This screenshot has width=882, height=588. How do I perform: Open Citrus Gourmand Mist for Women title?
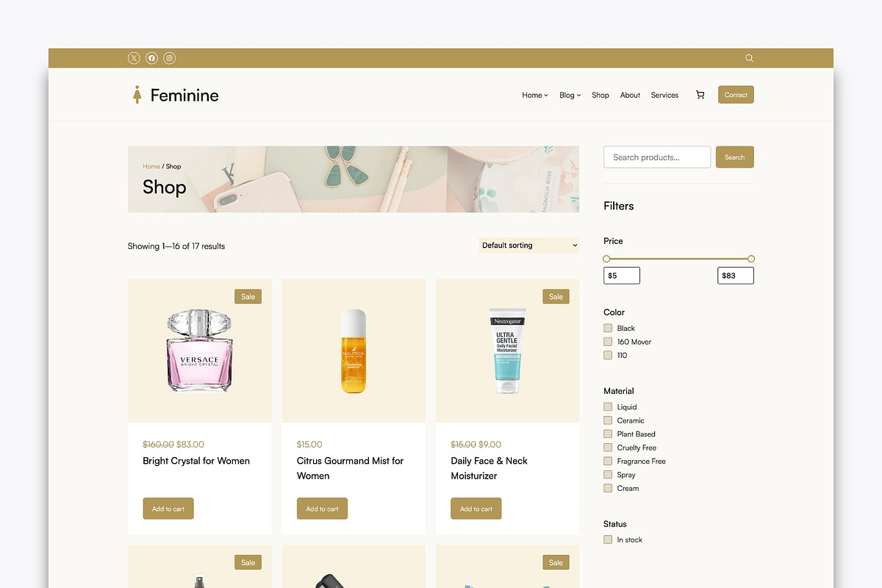351,468
